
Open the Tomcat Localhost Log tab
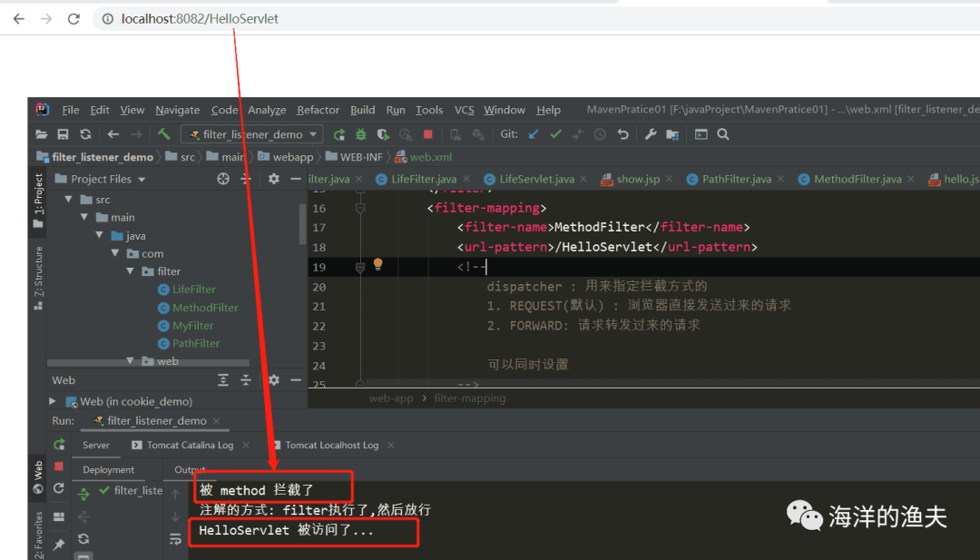click(331, 445)
